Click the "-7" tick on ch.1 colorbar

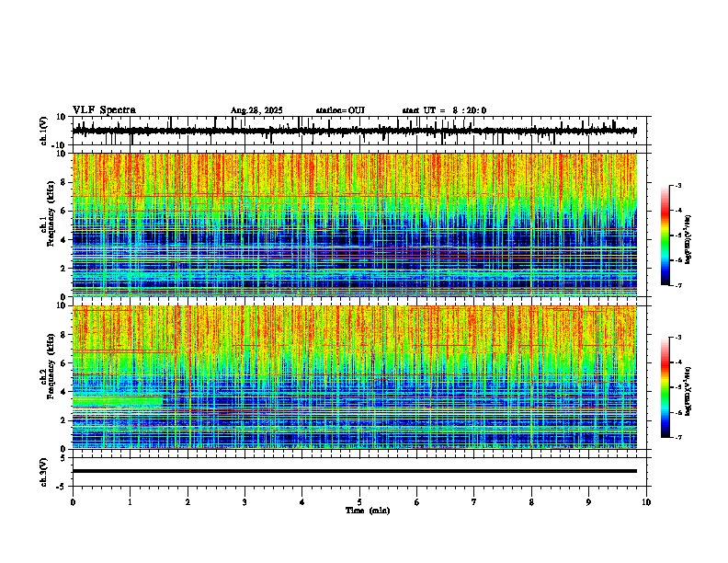pyautogui.click(x=677, y=285)
